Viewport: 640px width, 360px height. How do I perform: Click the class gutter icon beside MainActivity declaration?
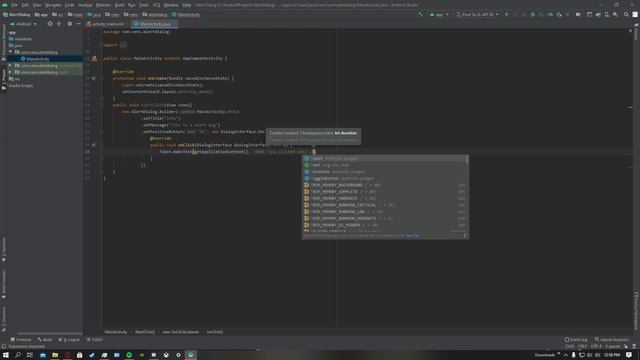pyautogui.click(x=94, y=58)
